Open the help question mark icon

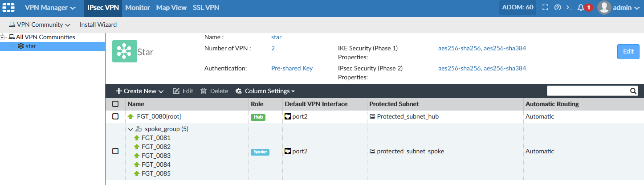(557, 8)
